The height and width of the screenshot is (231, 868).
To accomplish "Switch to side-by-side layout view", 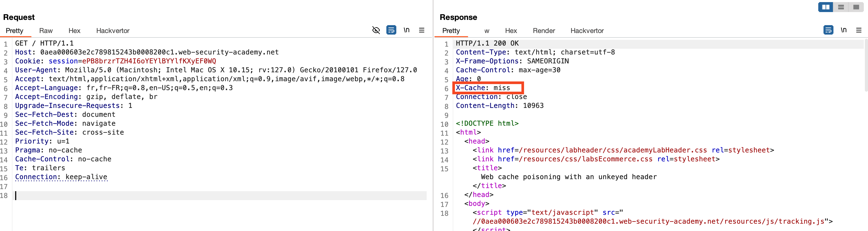I will [826, 7].
